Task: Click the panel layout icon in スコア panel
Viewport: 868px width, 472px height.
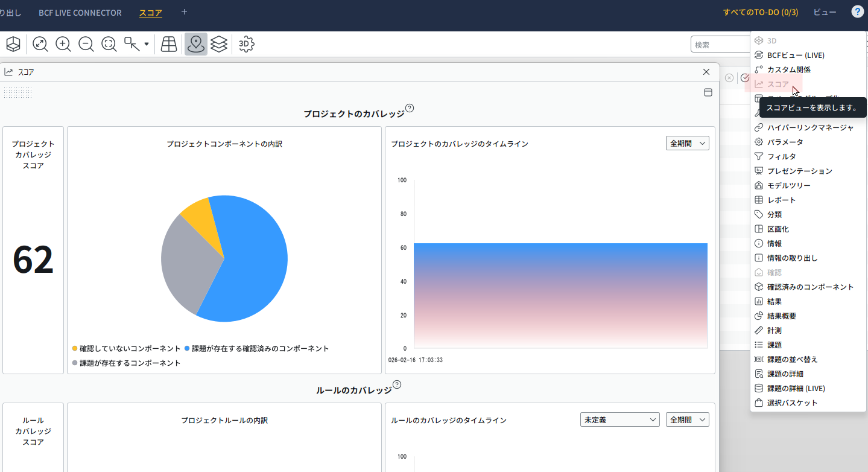Action: click(x=709, y=92)
